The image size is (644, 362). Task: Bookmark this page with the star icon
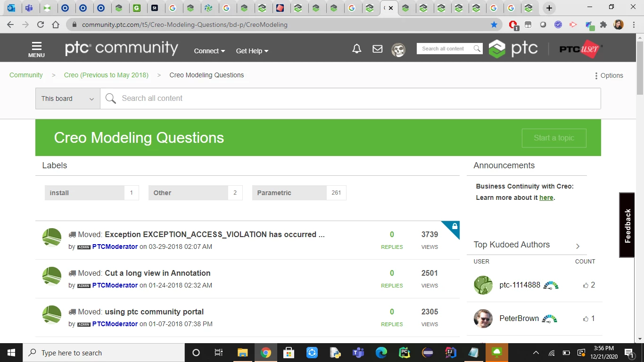click(x=494, y=25)
